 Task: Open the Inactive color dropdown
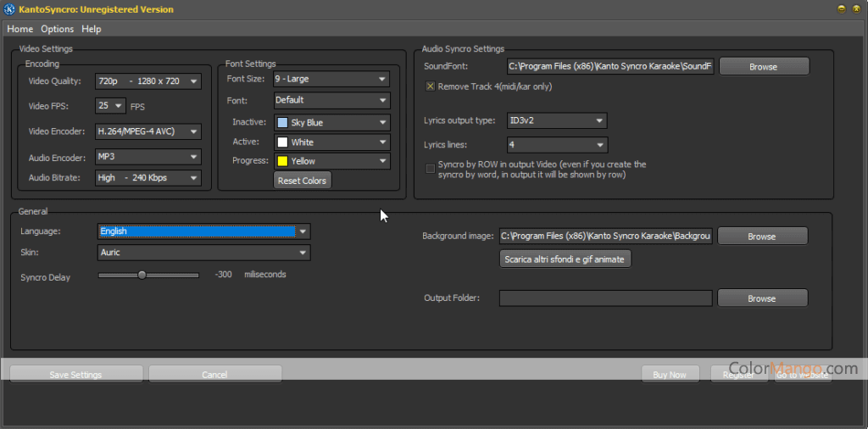pos(331,122)
